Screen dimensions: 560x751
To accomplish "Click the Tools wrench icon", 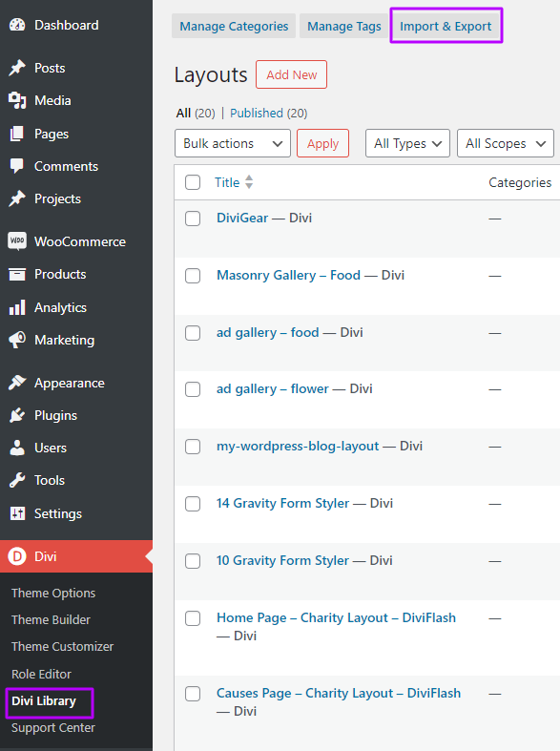I will (x=17, y=480).
